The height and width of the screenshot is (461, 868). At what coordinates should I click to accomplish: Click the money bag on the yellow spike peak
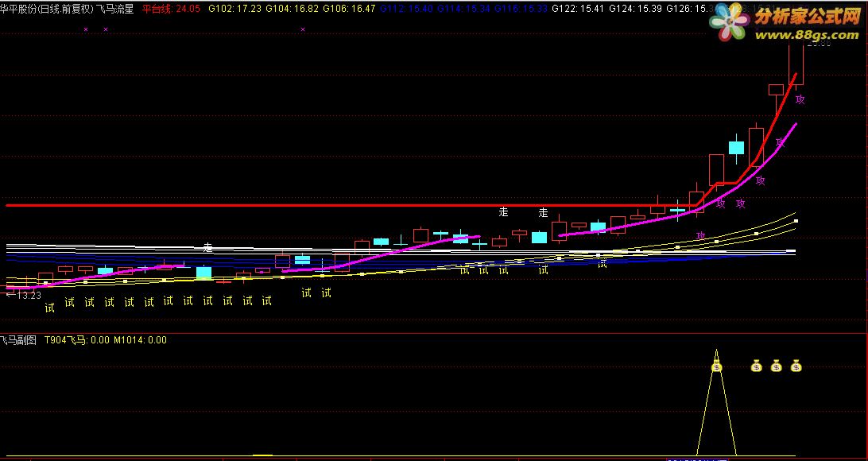[x=717, y=366]
